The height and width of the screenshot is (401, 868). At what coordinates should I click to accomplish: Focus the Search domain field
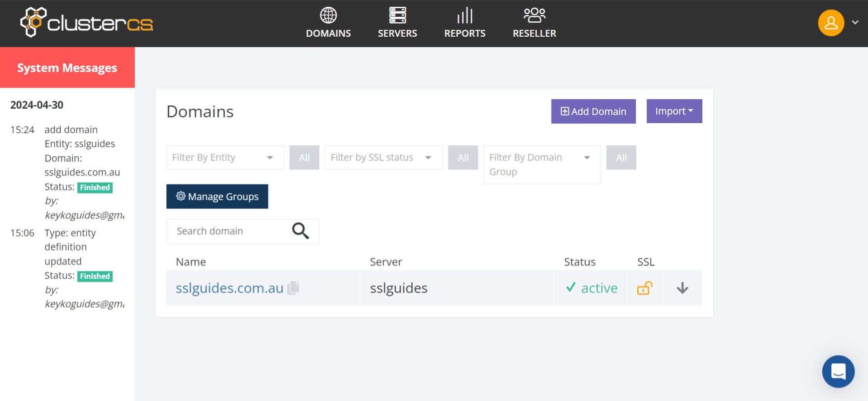pyautogui.click(x=243, y=231)
